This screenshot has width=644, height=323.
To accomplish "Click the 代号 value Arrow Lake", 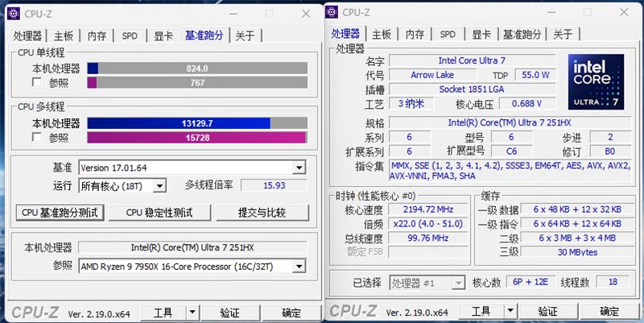I will tap(432, 75).
